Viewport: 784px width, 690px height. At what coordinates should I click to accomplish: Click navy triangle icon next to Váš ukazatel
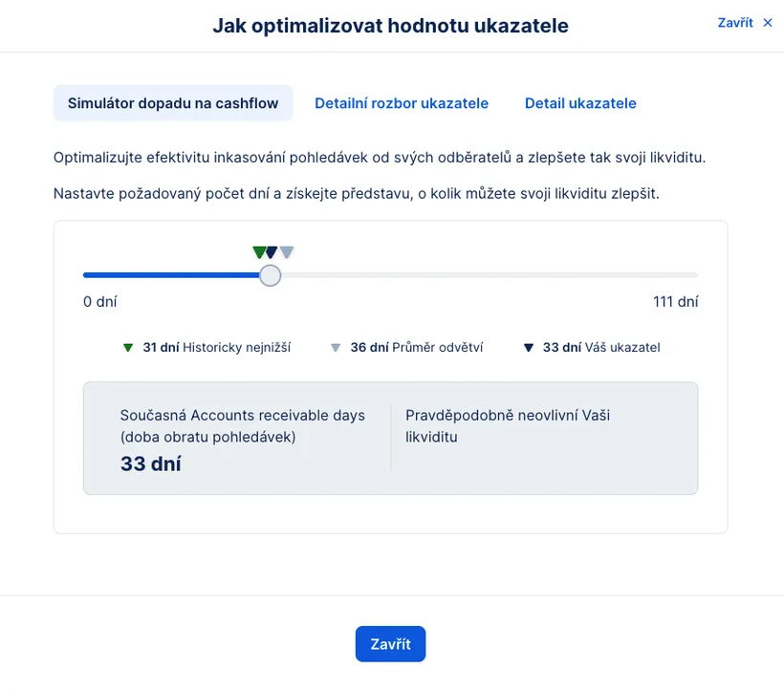(528, 348)
